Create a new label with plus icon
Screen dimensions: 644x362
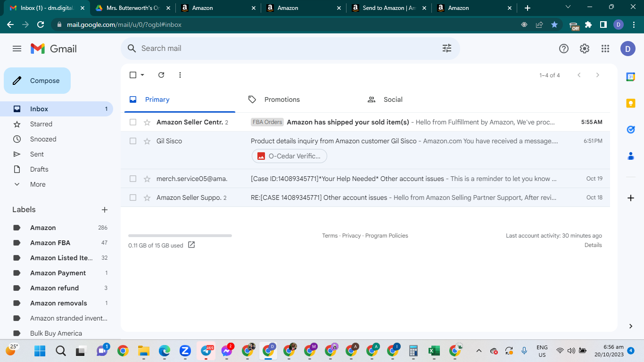coord(105,210)
